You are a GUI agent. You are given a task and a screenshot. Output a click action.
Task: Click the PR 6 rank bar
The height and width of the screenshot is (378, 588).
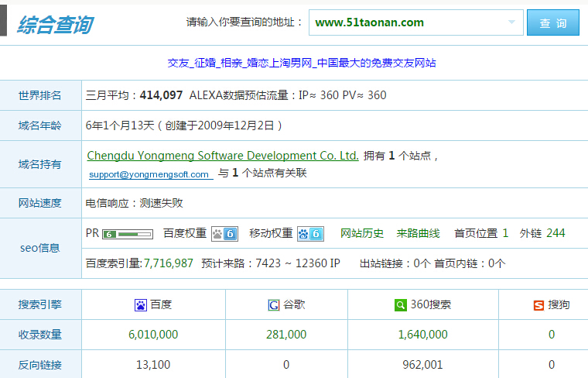click(128, 234)
